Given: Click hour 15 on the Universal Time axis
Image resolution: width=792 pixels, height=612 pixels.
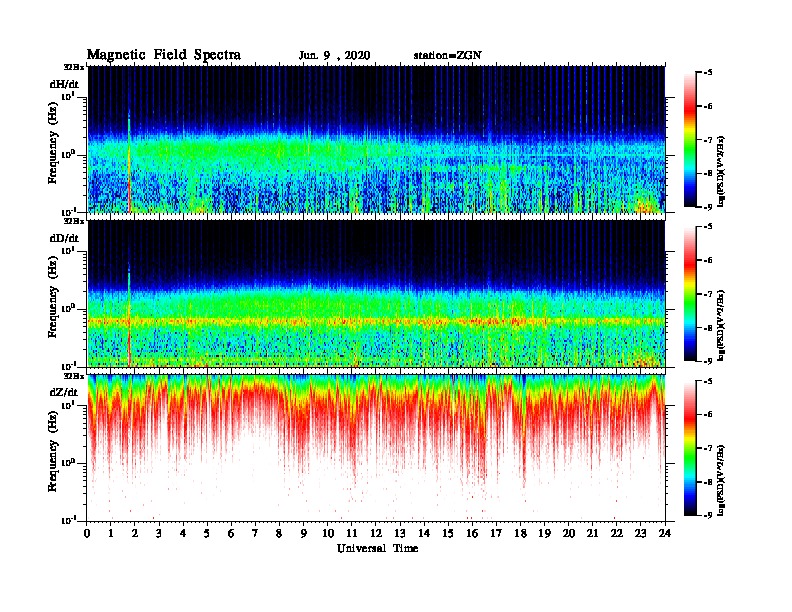Looking at the screenshot, I should [x=449, y=533].
